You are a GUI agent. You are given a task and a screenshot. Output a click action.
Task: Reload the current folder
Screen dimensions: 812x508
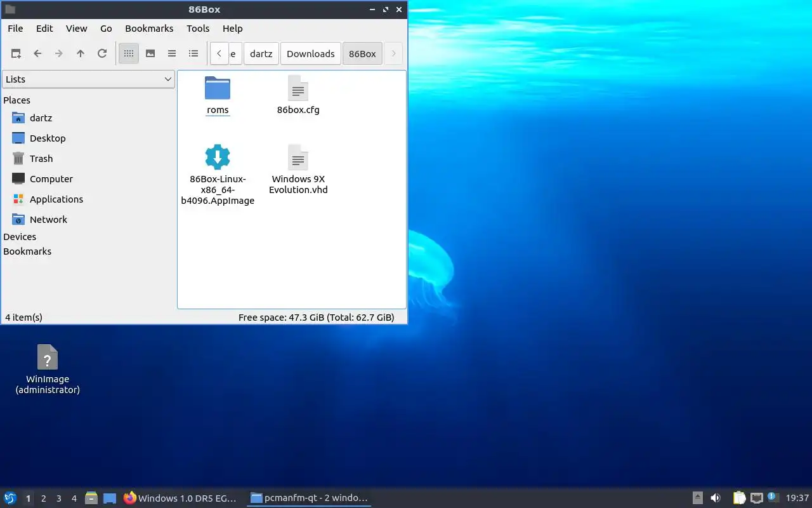pos(102,54)
